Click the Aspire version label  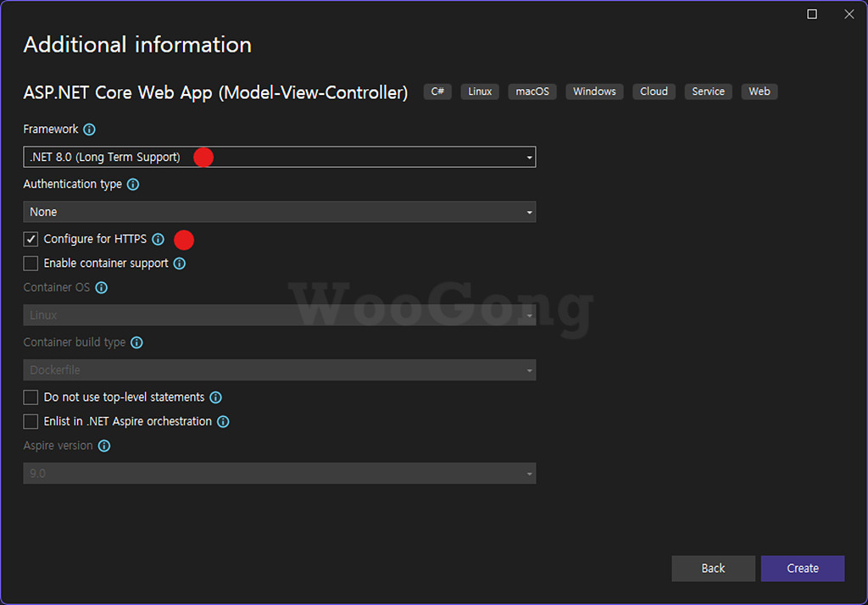click(58, 447)
